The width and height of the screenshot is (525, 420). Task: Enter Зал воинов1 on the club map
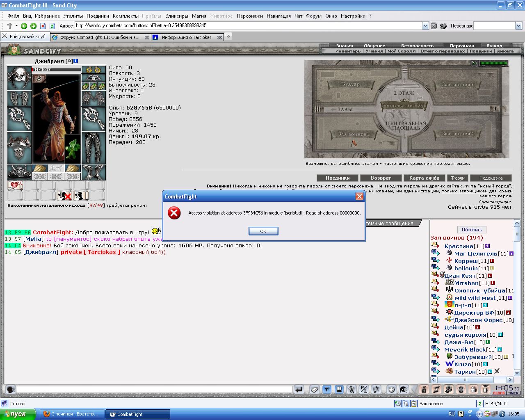[x=354, y=134]
